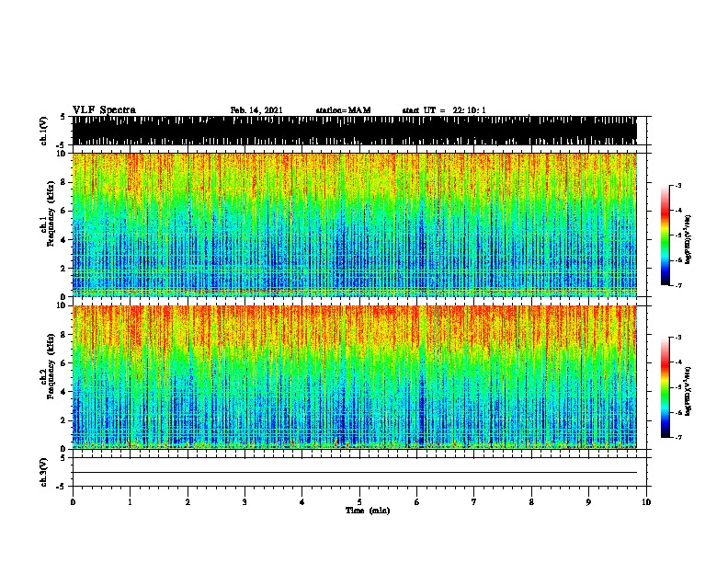
Task: Click the ch.1 spectrogram color bar
Action: click(x=665, y=236)
